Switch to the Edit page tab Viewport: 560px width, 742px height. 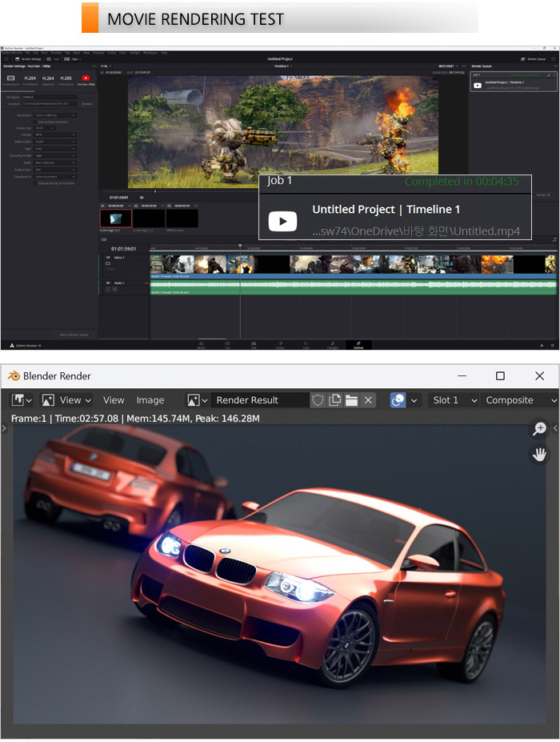pos(254,345)
